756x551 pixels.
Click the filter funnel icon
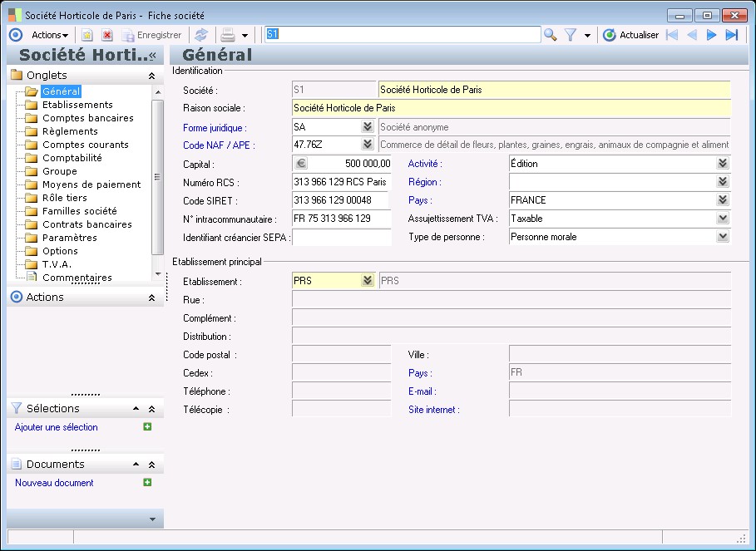point(571,35)
